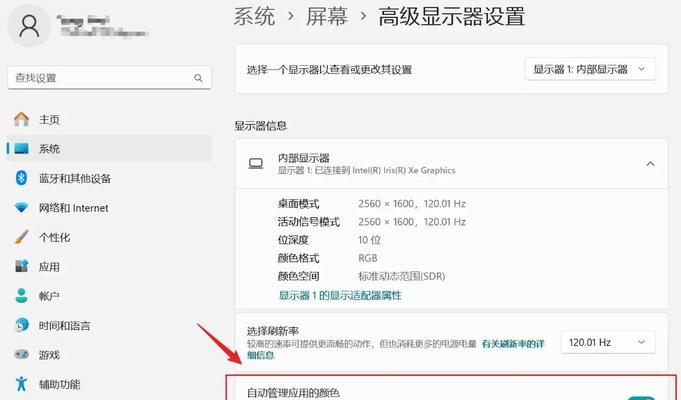Viewport: 681px width, 400px height.
Task: Click the Accessibility figure icon
Action: click(x=21, y=384)
